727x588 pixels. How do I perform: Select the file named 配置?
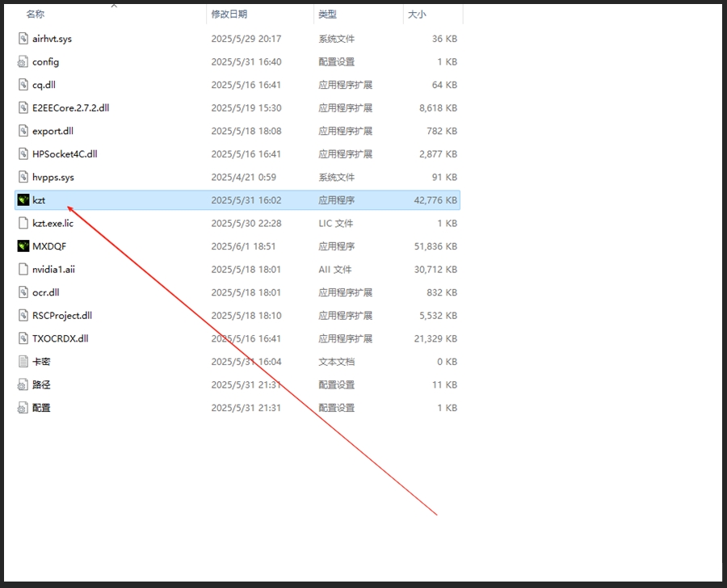click(41, 408)
